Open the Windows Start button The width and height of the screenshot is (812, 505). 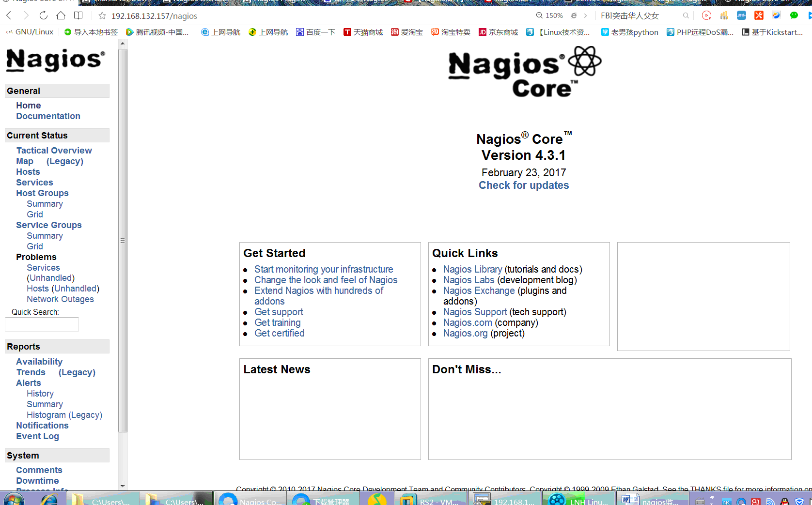[x=14, y=499]
